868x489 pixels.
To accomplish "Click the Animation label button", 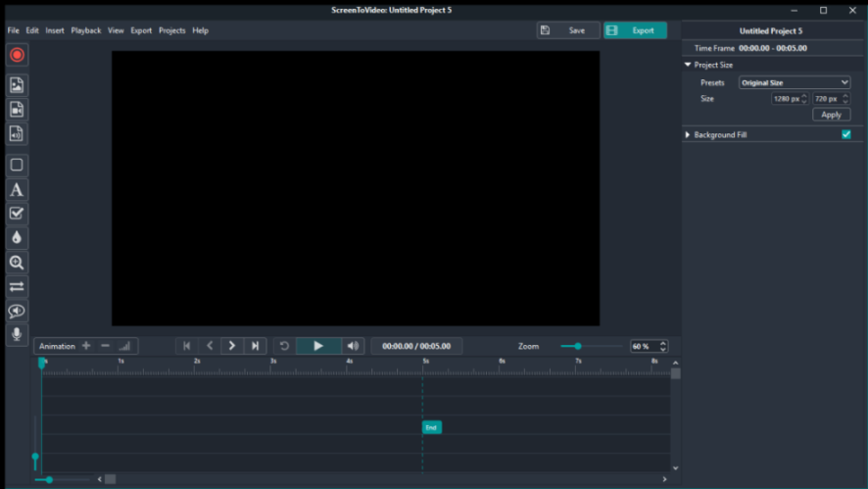I will pyautogui.click(x=57, y=346).
